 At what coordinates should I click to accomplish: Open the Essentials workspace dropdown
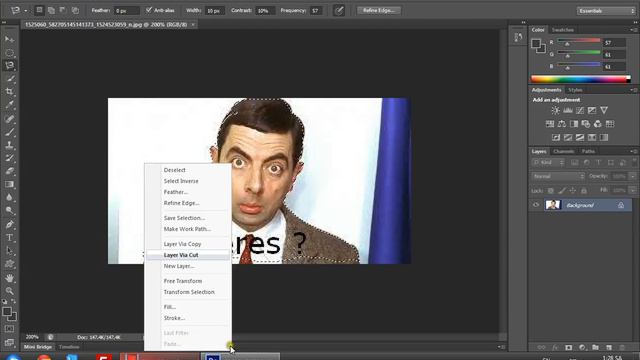606,11
